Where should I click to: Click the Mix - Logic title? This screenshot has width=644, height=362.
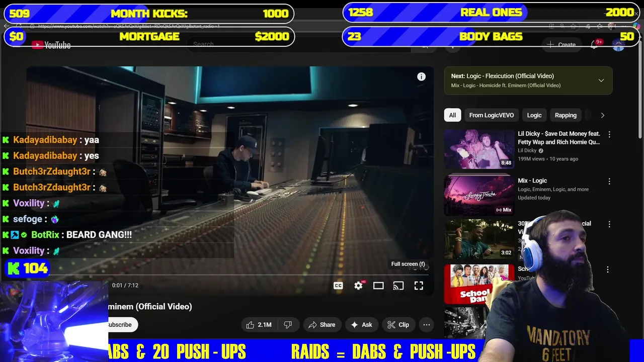(532, 180)
